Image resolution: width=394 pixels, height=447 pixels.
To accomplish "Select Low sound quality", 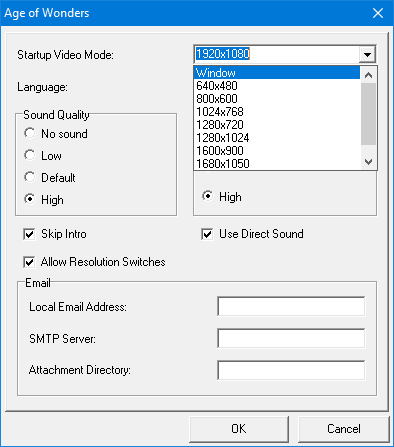I will (x=30, y=155).
